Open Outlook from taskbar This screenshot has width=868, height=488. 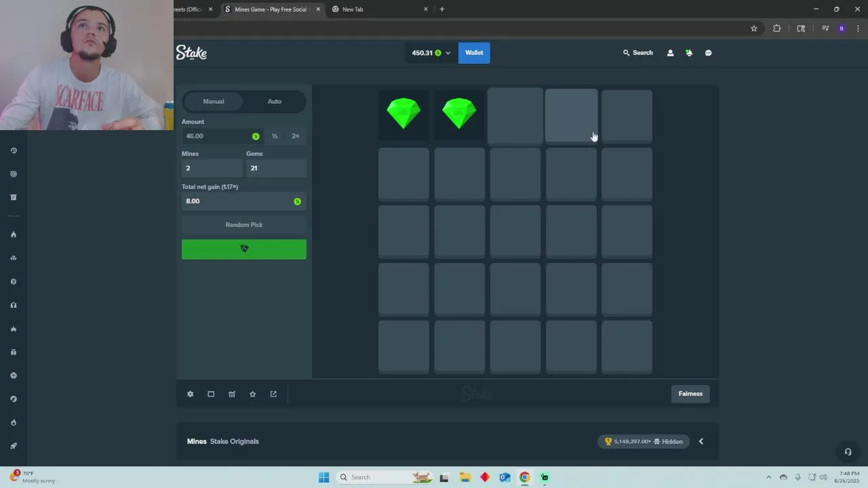[x=505, y=477]
